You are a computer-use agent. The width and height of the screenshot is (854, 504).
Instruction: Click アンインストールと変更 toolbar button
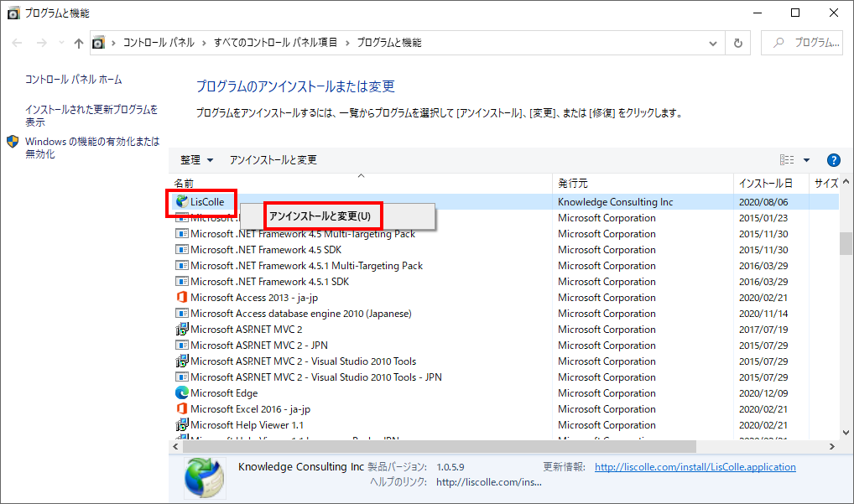[x=273, y=160]
